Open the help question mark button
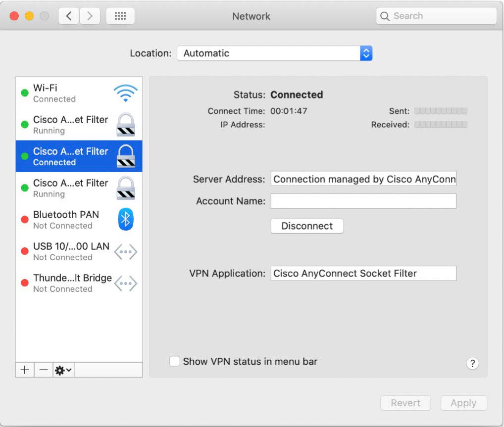 coord(472,364)
